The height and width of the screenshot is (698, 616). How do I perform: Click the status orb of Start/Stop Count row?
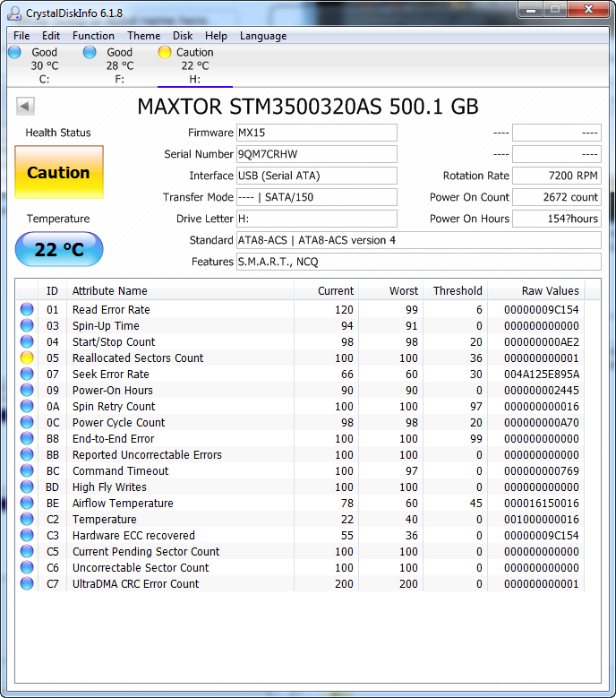[27, 341]
